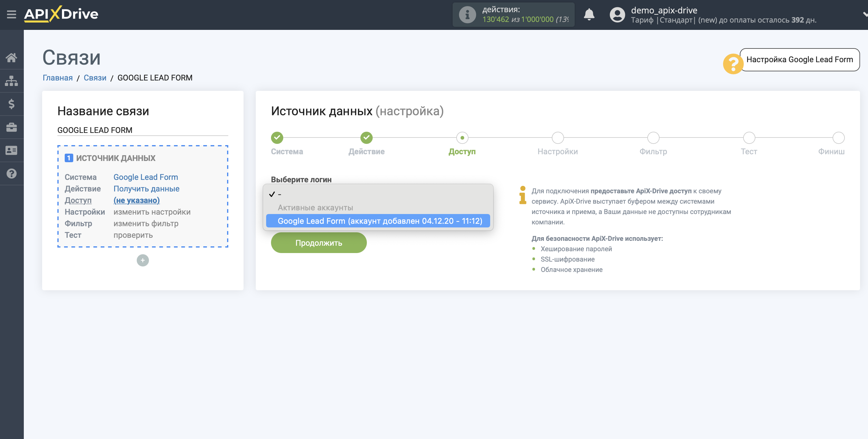Click изменить настройки text

[152, 212]
